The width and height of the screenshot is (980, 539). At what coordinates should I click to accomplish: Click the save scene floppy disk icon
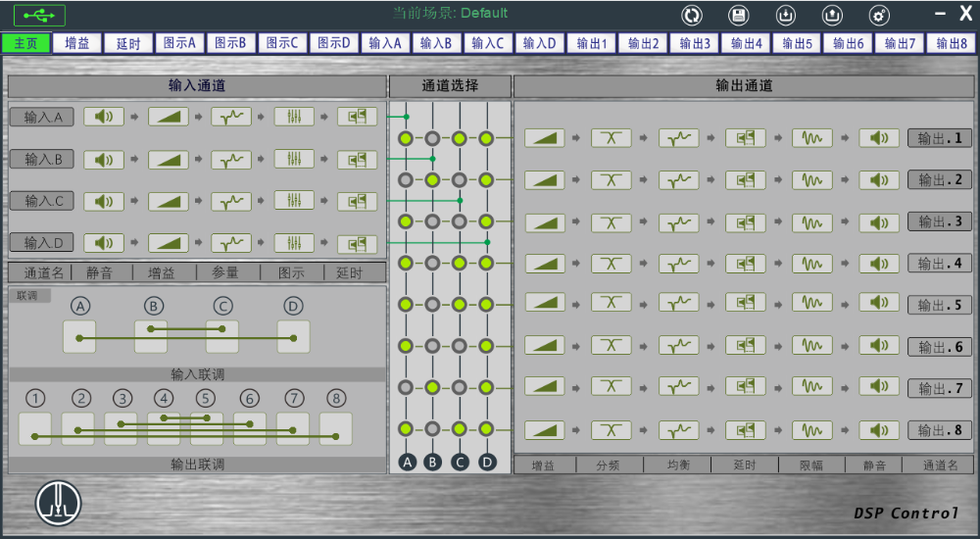[738, 15]
